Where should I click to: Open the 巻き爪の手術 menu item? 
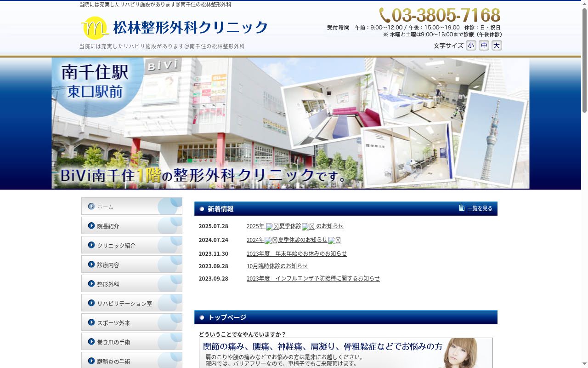(132, 341)
